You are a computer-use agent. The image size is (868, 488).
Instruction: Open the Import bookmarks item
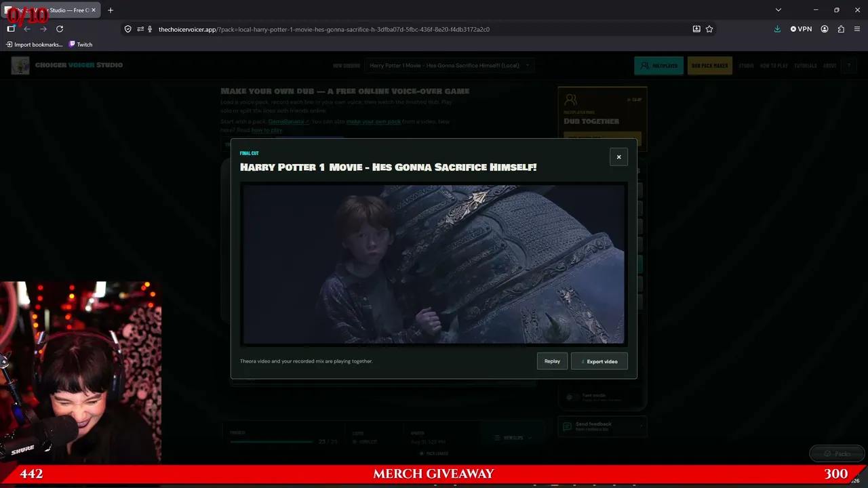tap(34, 45)
